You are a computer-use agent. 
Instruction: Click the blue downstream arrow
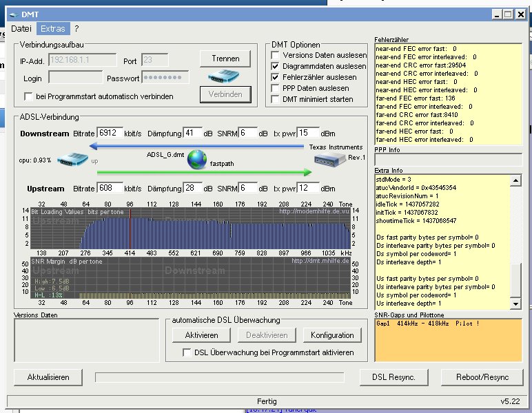pos(196,146)
